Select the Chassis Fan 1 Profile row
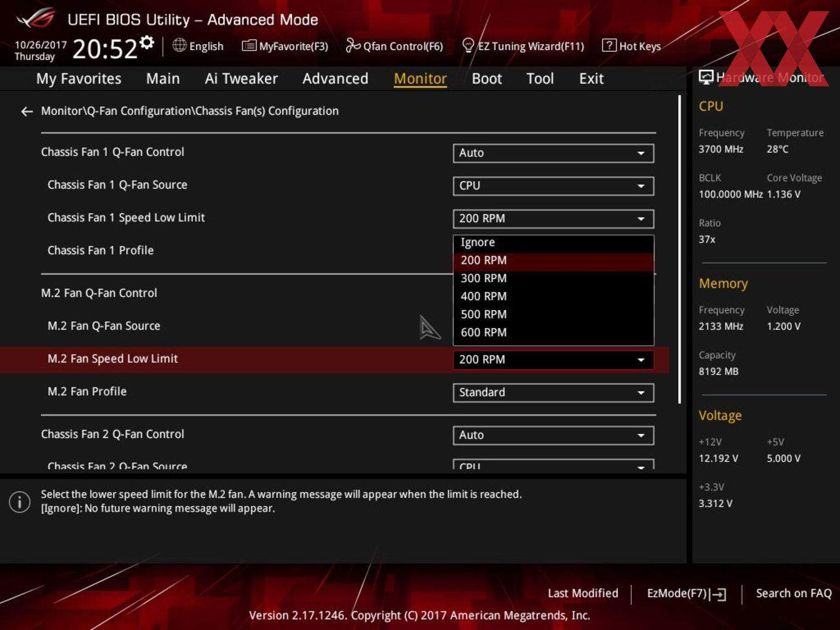The image size is (840, 630). [x=101, y=251]
